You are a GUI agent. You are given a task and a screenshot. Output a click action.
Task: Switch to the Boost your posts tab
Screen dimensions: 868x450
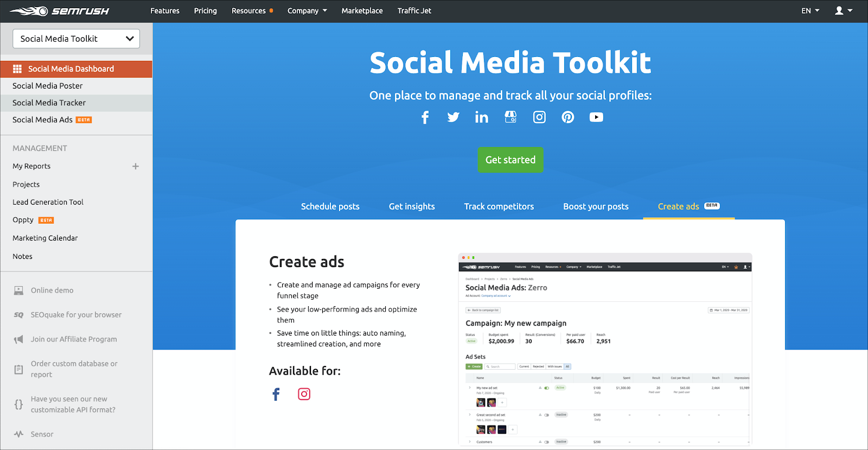click(596, 206)
